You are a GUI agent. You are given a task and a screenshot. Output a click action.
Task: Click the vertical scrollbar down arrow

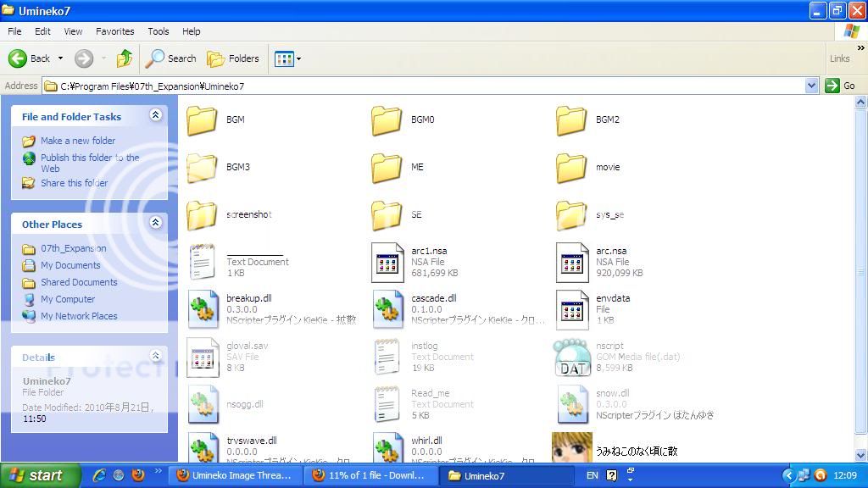(861, 455)
